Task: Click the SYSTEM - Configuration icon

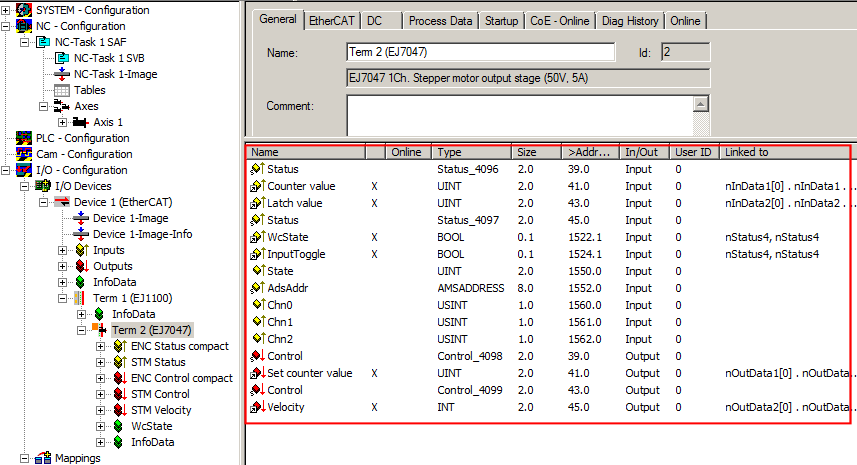Action: pos(24,10)
